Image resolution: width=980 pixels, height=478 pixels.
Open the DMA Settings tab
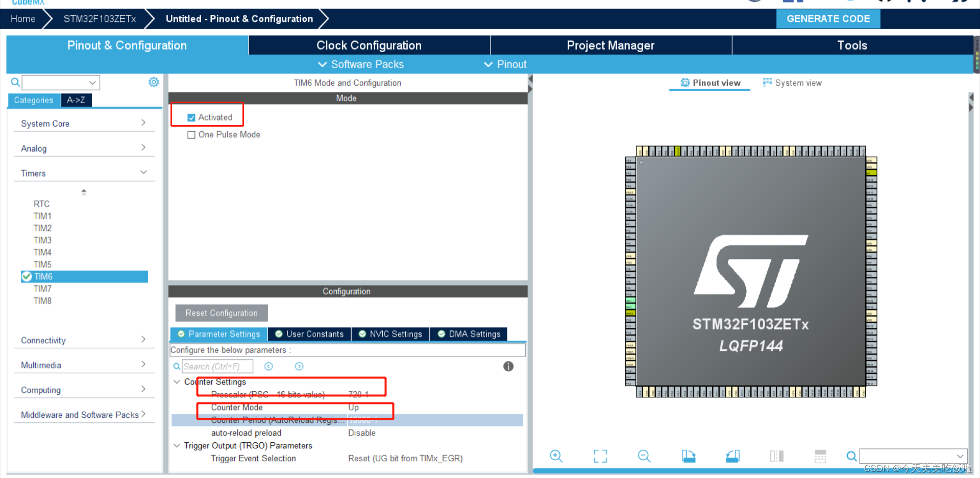[x=469, y=334]
